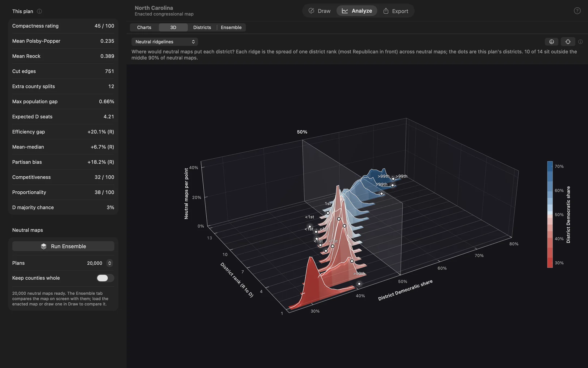Click the crosshair recenter icon button
588x368 pixels.
[568, 42]
